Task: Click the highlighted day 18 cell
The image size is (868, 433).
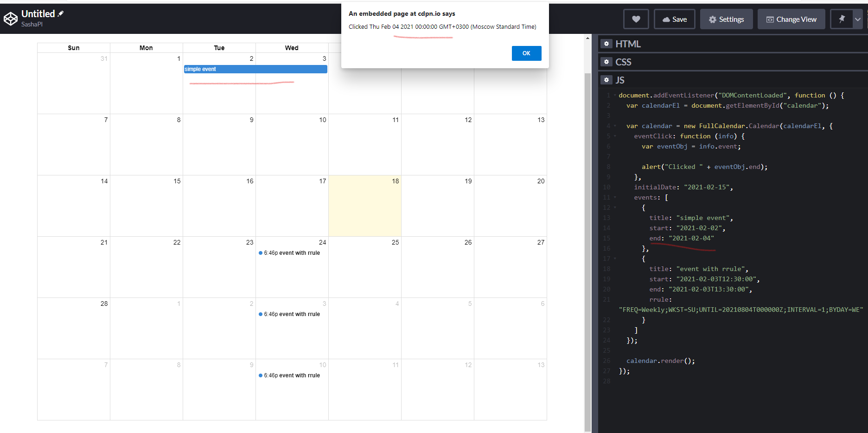Action: tap(364, 206)
